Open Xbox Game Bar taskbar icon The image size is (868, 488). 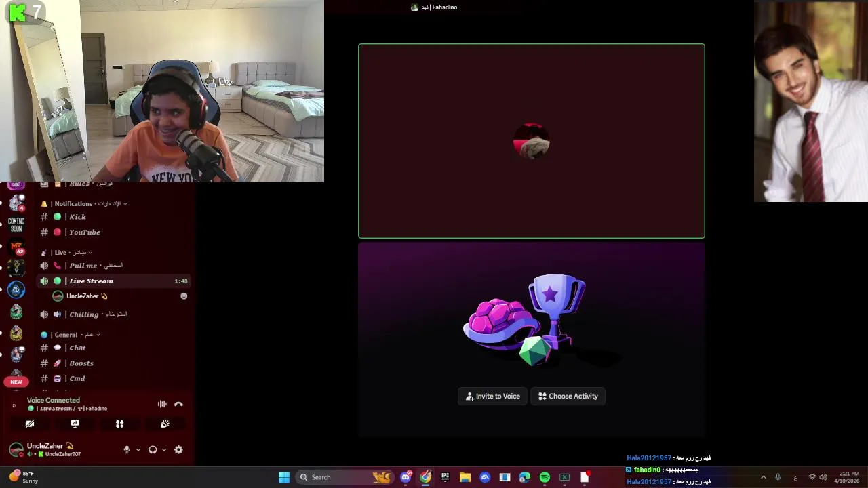click(564, 477)
